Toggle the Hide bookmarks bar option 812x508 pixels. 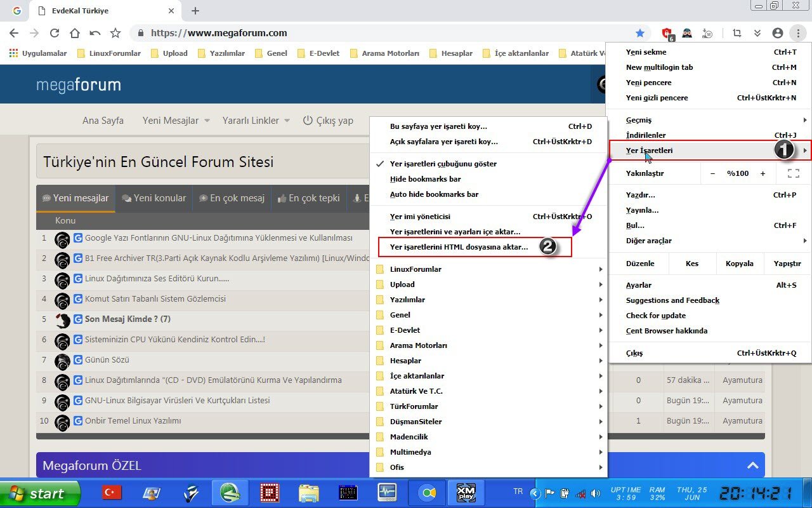pos(488,179)
